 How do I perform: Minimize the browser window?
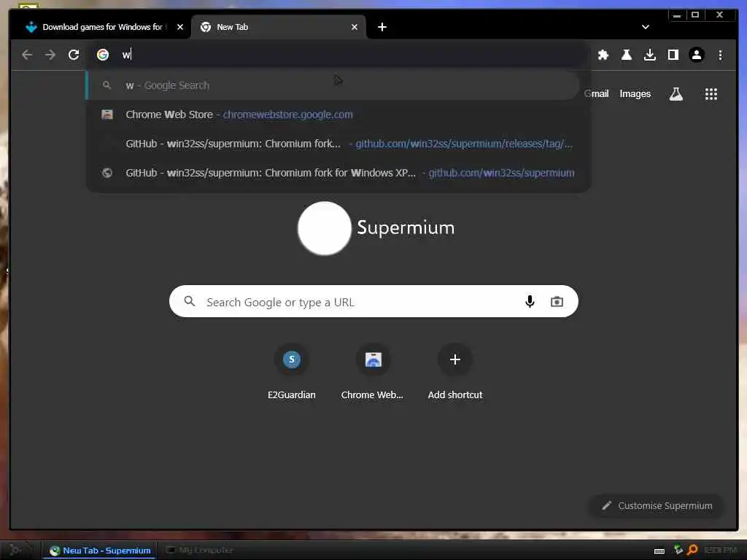click(x=676, y=15)
